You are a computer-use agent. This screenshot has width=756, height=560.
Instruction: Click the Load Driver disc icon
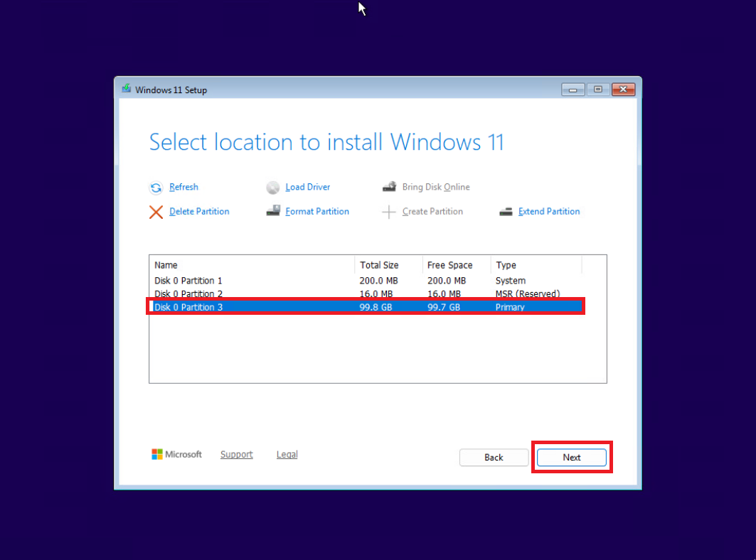tap(273, 188)
